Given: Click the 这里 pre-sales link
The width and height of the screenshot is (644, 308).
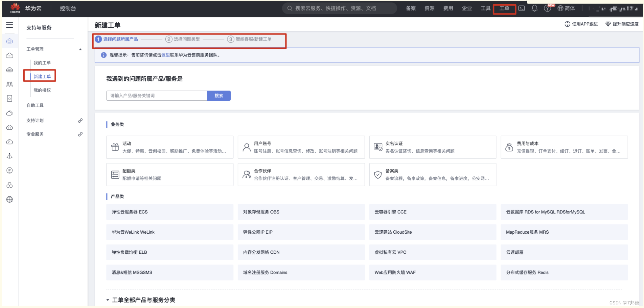Looking at the screenshot, I should click(166, 55).
